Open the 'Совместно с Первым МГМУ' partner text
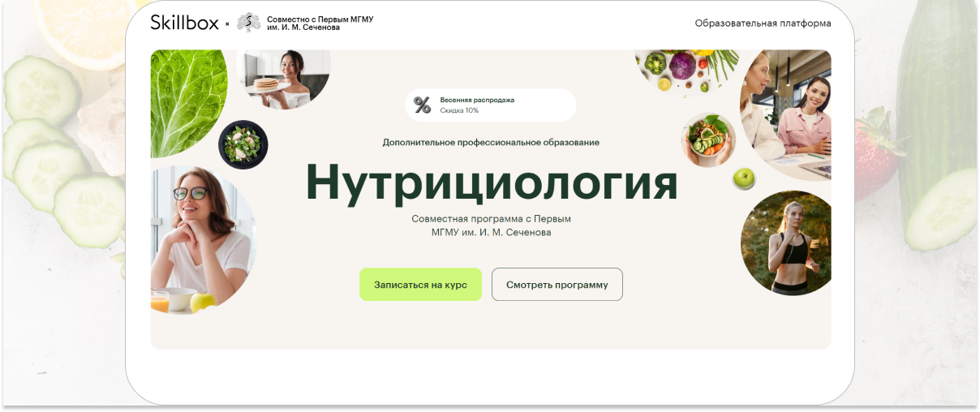The image size is (980, 412). pos(320,23)
